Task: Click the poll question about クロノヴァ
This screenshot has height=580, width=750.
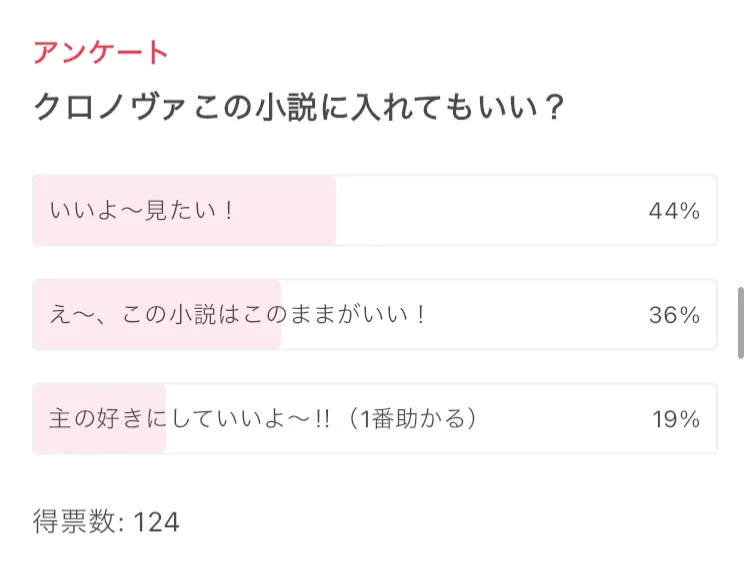Action: 300,106
